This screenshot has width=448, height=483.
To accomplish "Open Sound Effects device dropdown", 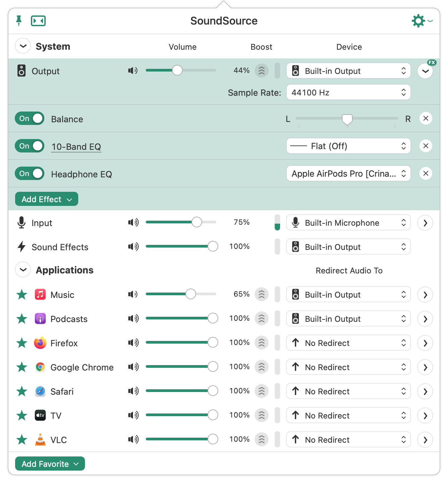I will pyautogui.click(x=349, y=247).
